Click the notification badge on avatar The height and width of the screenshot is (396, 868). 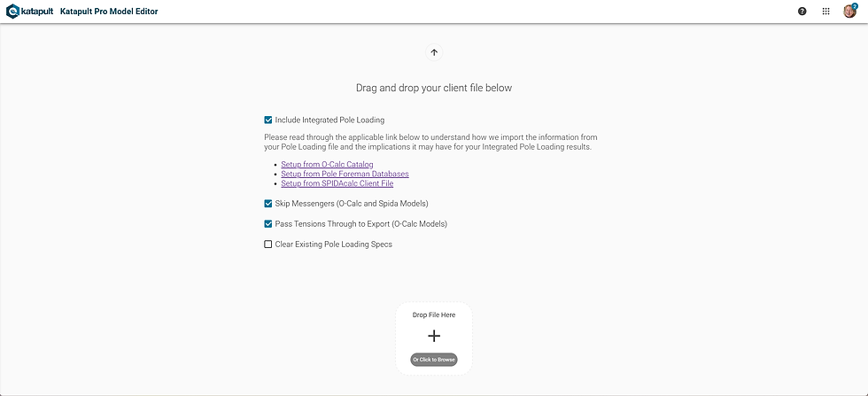(855, 6)
